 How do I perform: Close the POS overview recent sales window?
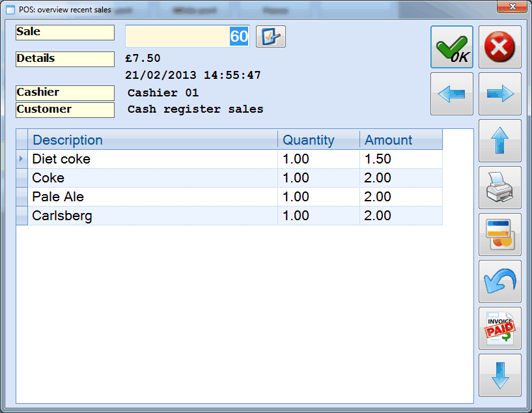click(x=511, y=7)
